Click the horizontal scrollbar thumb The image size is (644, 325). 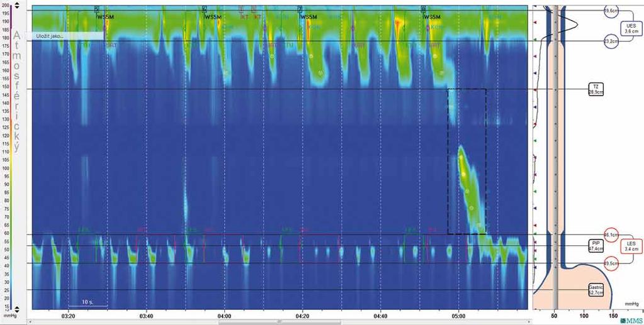click(280, 322)
